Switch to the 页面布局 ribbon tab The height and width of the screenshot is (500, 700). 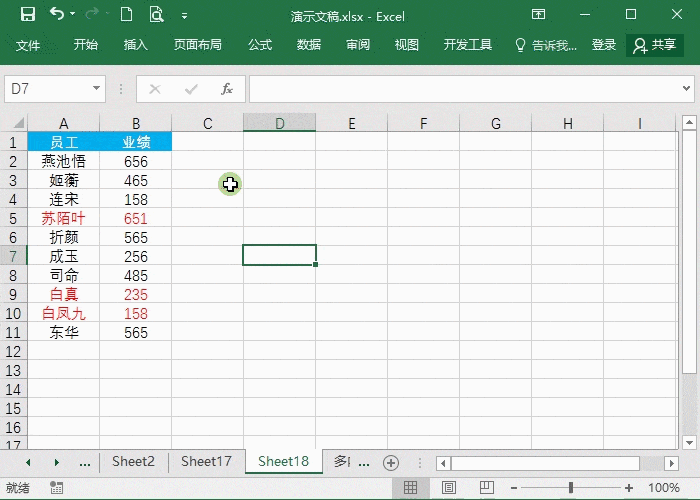point(198,45)
